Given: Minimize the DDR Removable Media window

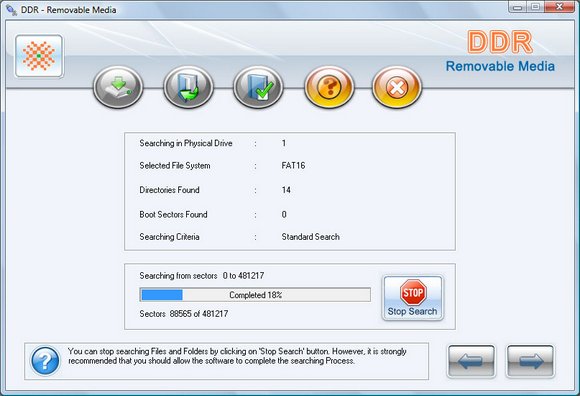Looking at the screenshot, I should (x=517, y=7).
